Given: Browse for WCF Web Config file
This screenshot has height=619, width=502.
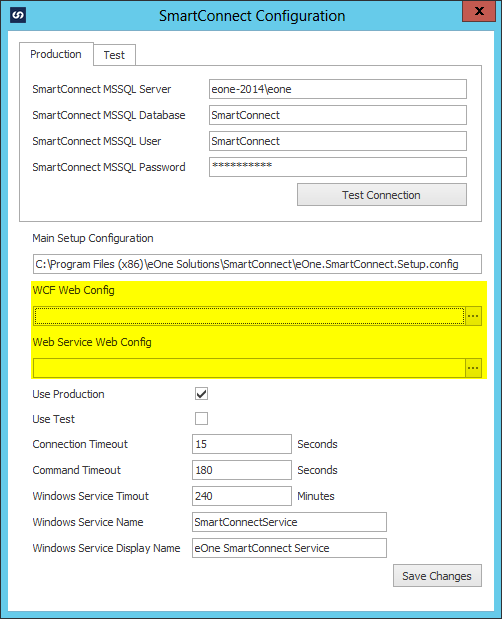Looking at the screenshot, I should point(474,316).
